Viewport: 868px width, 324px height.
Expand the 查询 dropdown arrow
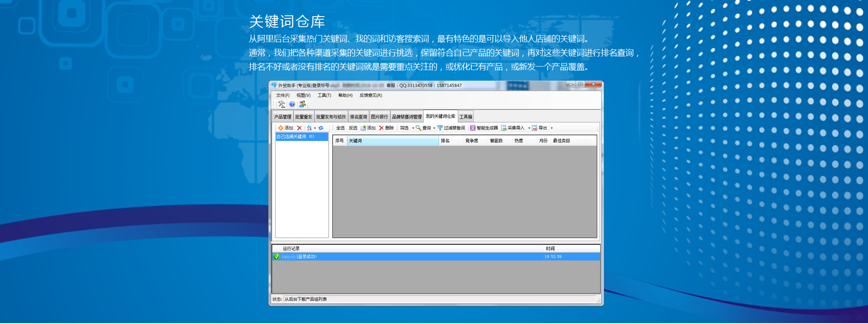tap(434, 128)
